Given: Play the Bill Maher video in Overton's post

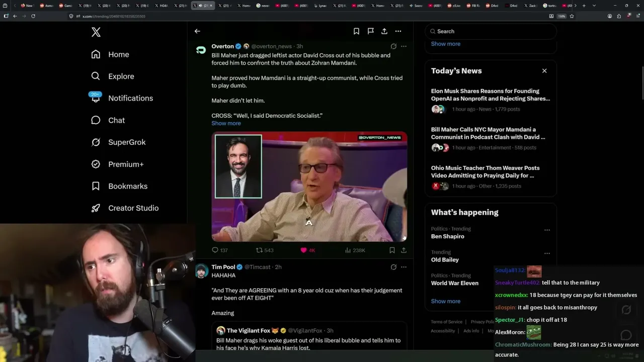Looking at the screenshot, I should coord(309,187).
